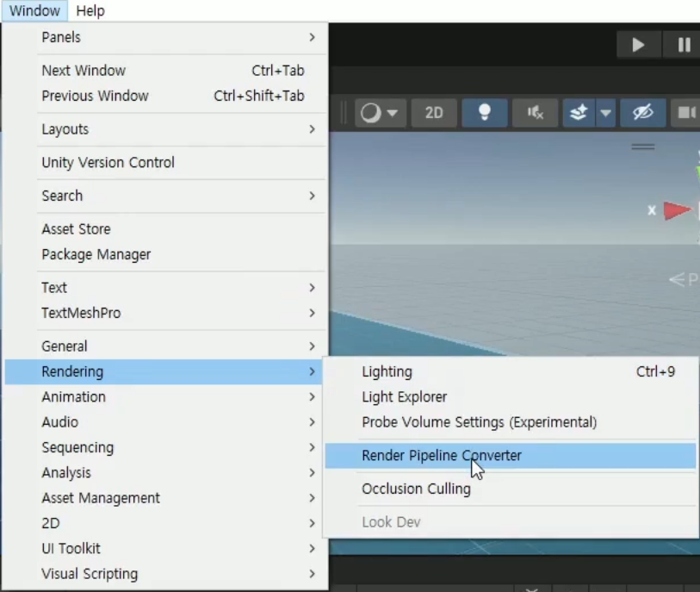Toggle 2D scene view mode
Image resolution: width=700 pixels, height=592 pixels.
pos(434,113)
